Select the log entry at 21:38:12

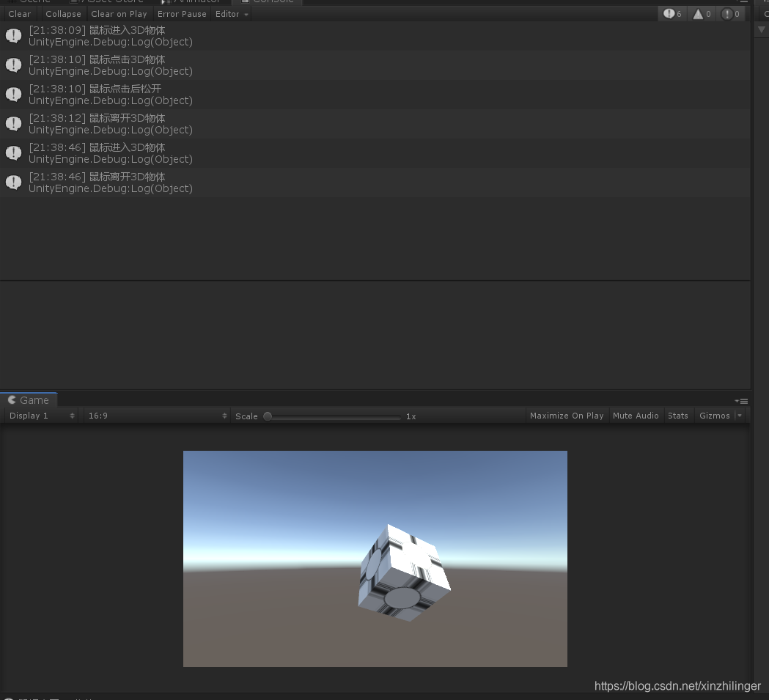[375, 124]
